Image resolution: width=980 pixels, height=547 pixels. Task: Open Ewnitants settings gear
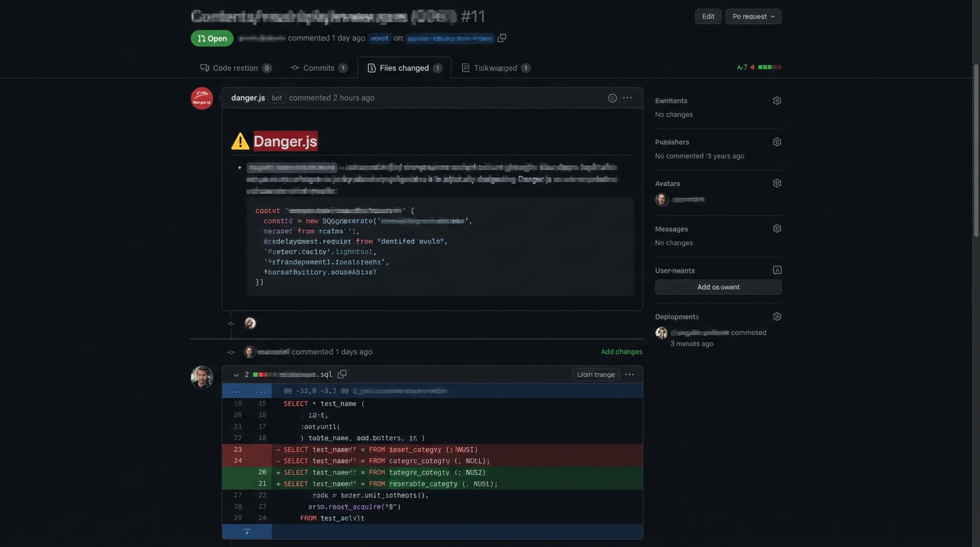(x=777, y=100)
